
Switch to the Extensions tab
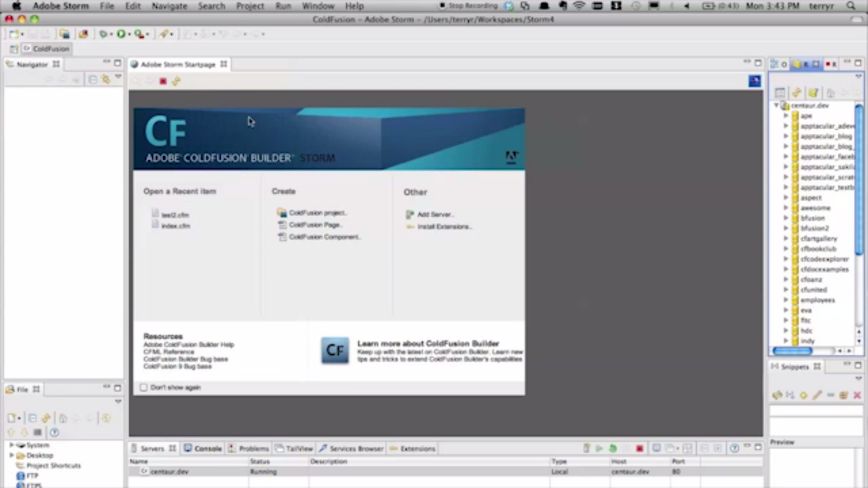412,449
